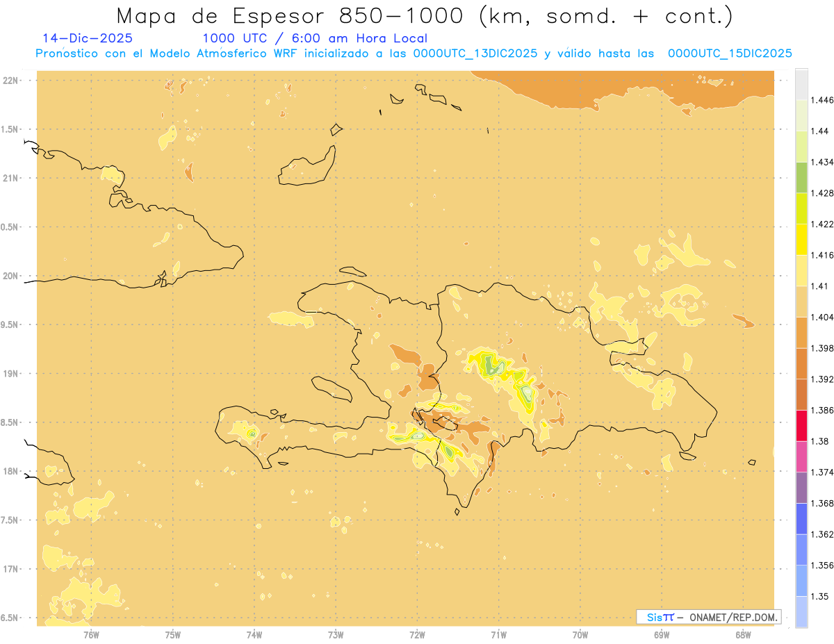The height and width of the screenshot is (644, 834).
Task: Click the '74W' longitude label
Action: tap(254, 635)
